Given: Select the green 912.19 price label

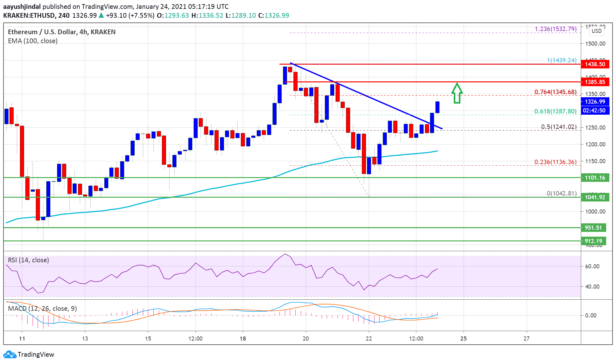Looking at the screenshot, I should 593,241.
